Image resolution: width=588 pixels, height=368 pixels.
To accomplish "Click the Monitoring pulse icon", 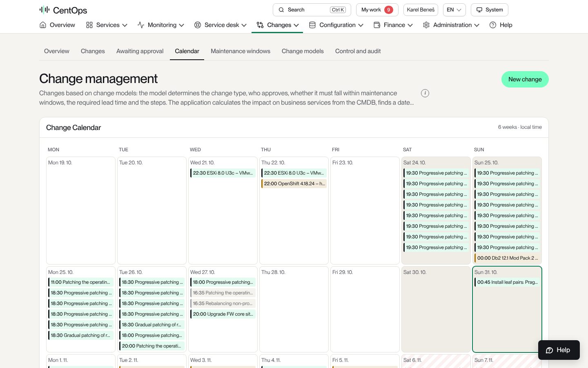I will 141,25.
